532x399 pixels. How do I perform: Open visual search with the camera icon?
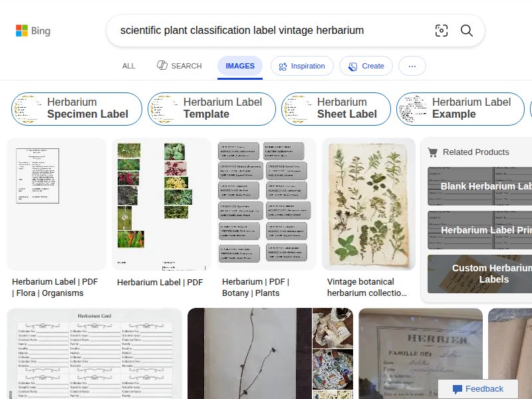click(x=442, y=31)
